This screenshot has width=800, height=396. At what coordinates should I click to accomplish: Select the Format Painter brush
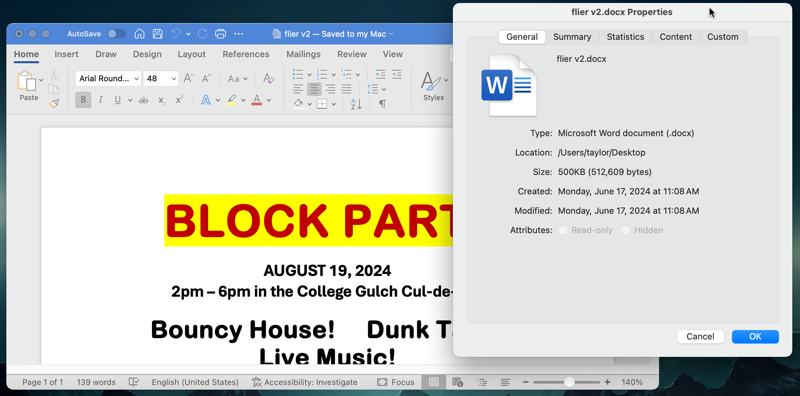coord(54,104)
